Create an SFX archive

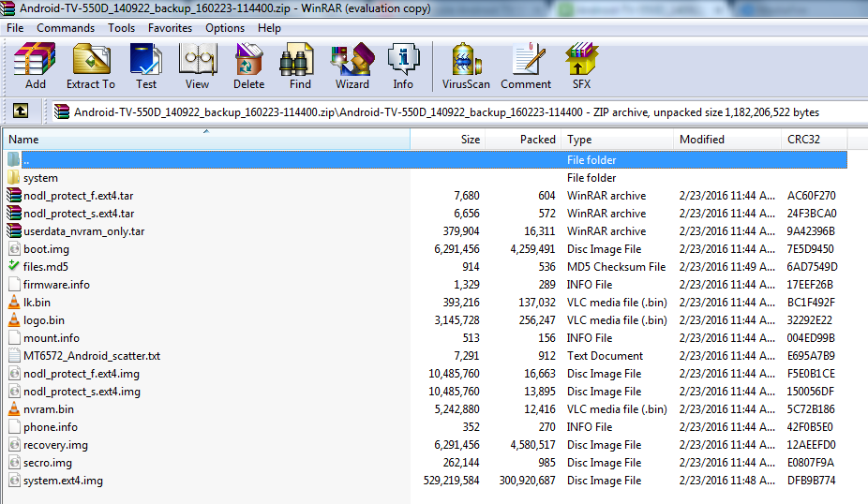click(x=581, y=67)
